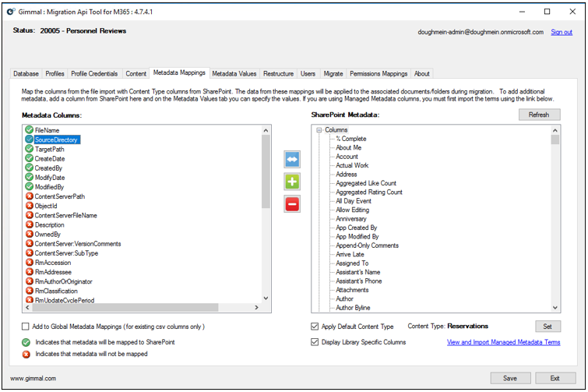Click the SharePoint Metadata scroll down arrow

pos(555,307)
